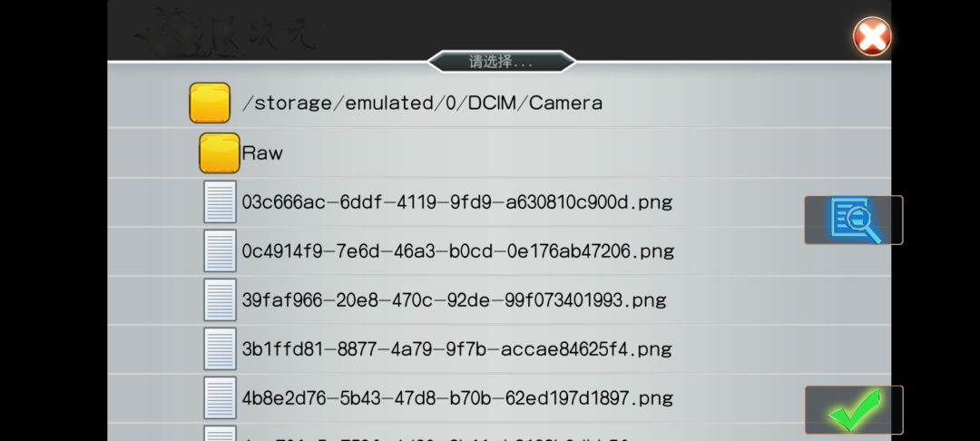Open the Raw folder icon
This screenshot has width=980, height=441.
220,153
